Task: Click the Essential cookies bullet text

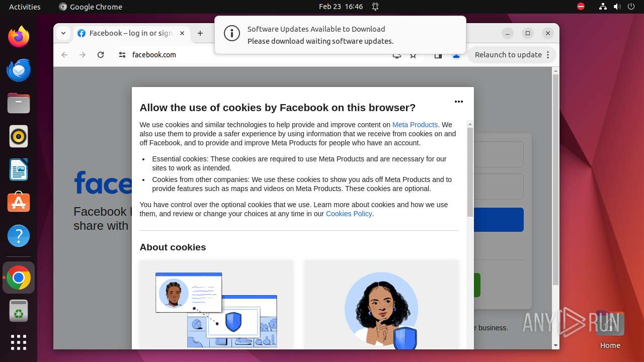Action: (x=299, y=163)
